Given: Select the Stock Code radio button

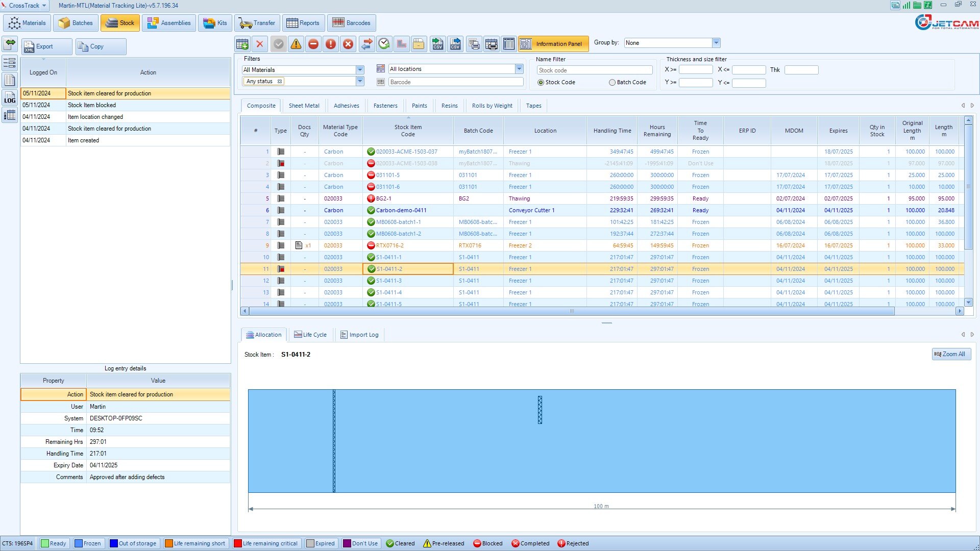Looking at the screenshot, I should (541, 82).
